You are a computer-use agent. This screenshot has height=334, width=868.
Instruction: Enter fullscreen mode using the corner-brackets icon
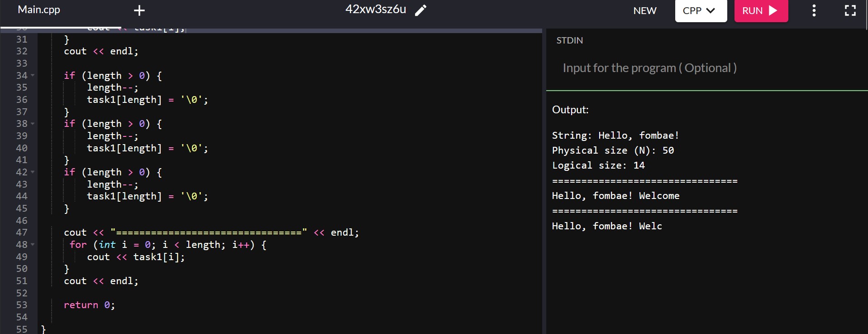tap(850, 10)
